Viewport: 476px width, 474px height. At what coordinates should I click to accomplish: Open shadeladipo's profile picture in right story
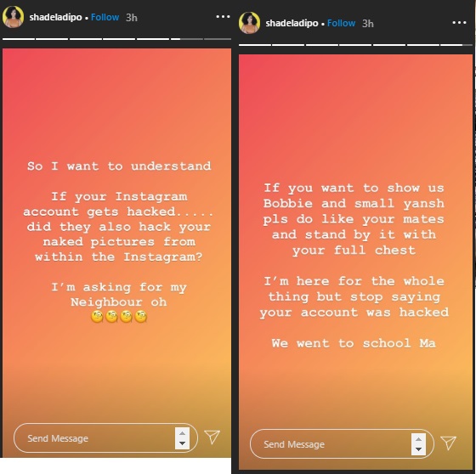click(249, 23)
